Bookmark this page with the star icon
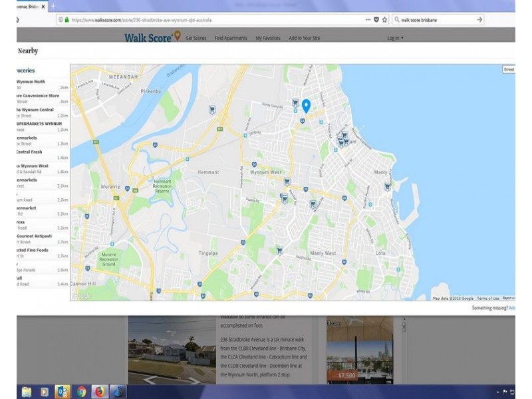The height and width of the screenshot is (399, 532). [384, 20]
